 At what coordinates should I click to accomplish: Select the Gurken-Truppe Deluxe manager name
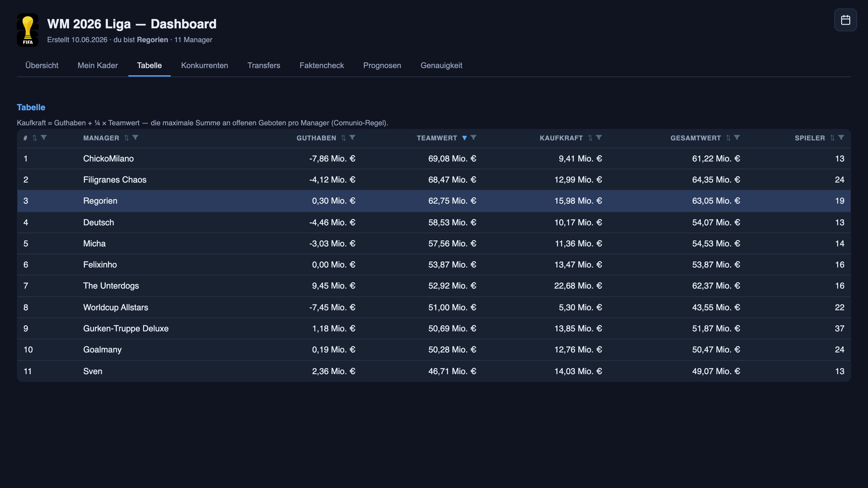click(x=126, y=329)
